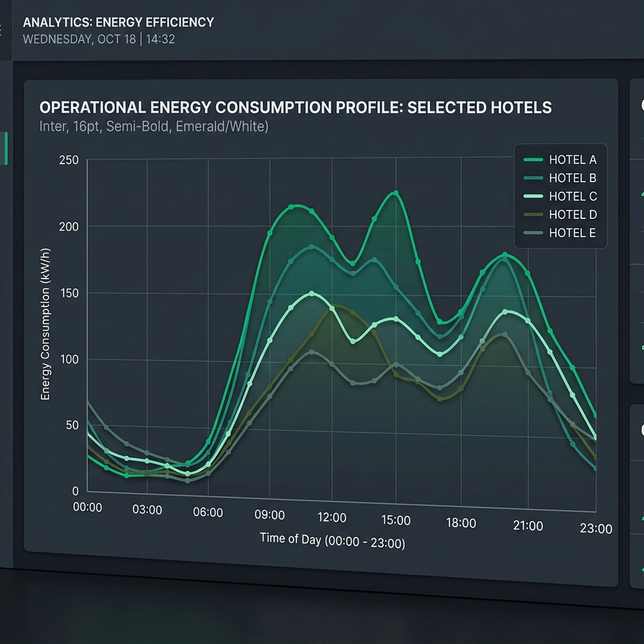Click the 21:00 x-axis tick label

click(528, 526)
